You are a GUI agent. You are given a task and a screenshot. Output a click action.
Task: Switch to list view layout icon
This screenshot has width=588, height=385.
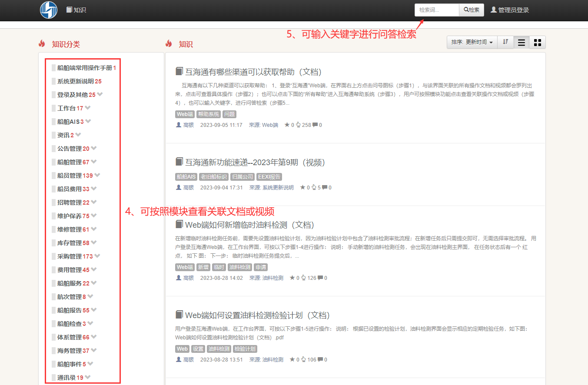coord(522,42)
